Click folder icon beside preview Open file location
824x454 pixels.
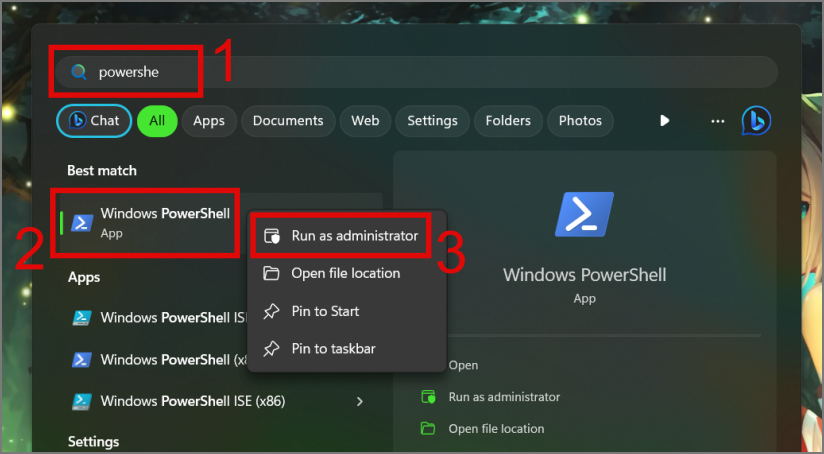point(428,429)
